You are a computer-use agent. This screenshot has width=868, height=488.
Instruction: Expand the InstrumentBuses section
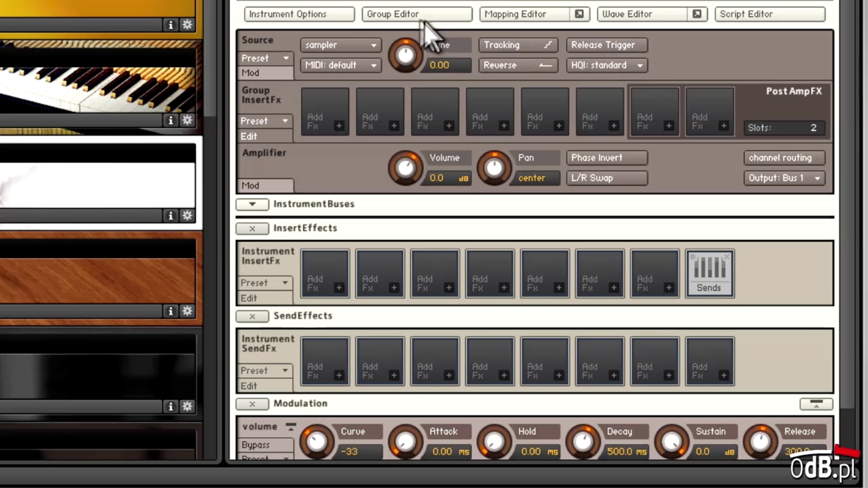[x=252, y=204]
